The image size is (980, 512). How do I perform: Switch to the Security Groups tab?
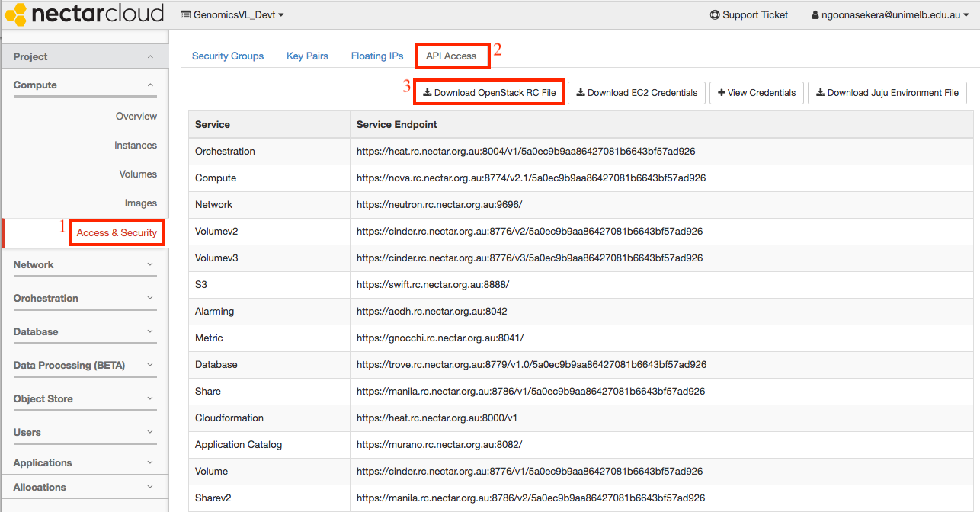click(x=228, y=56)
